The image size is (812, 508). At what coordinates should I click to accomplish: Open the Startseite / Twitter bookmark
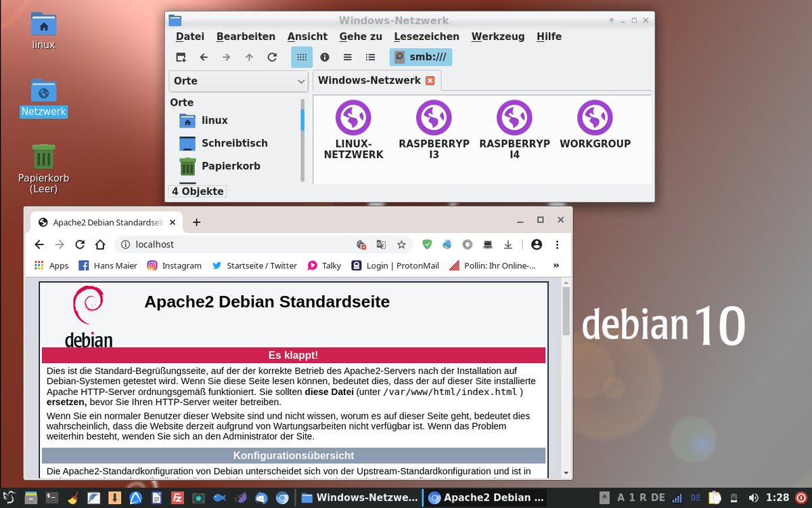coord(254,266)
